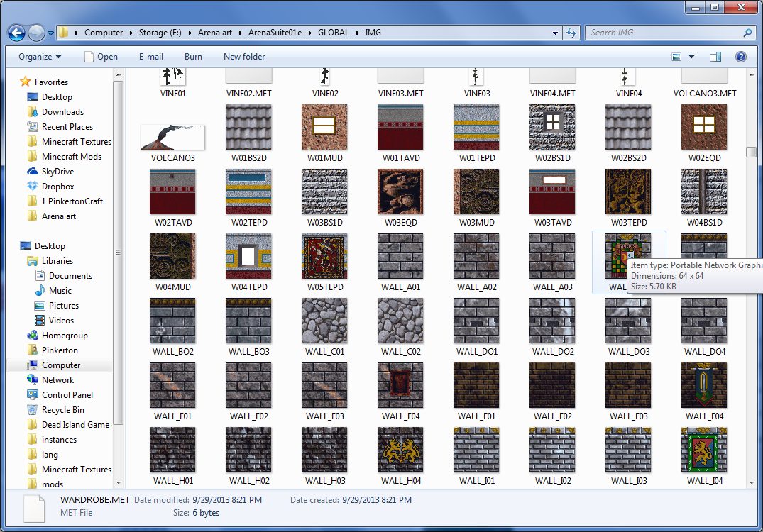This screenshot has height=532, width=763.
Task: Expand the Organize dropdown menu
Action: (x=40, y=57)
